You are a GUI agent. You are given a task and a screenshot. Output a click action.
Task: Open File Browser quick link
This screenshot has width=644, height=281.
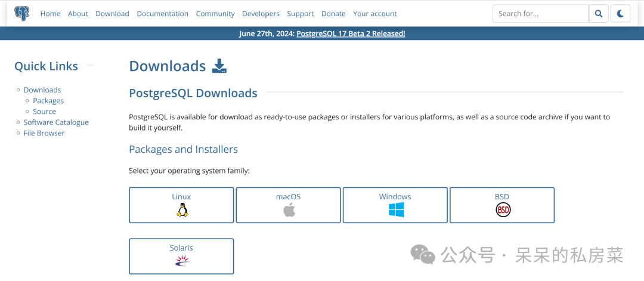[x=44, y=133]
